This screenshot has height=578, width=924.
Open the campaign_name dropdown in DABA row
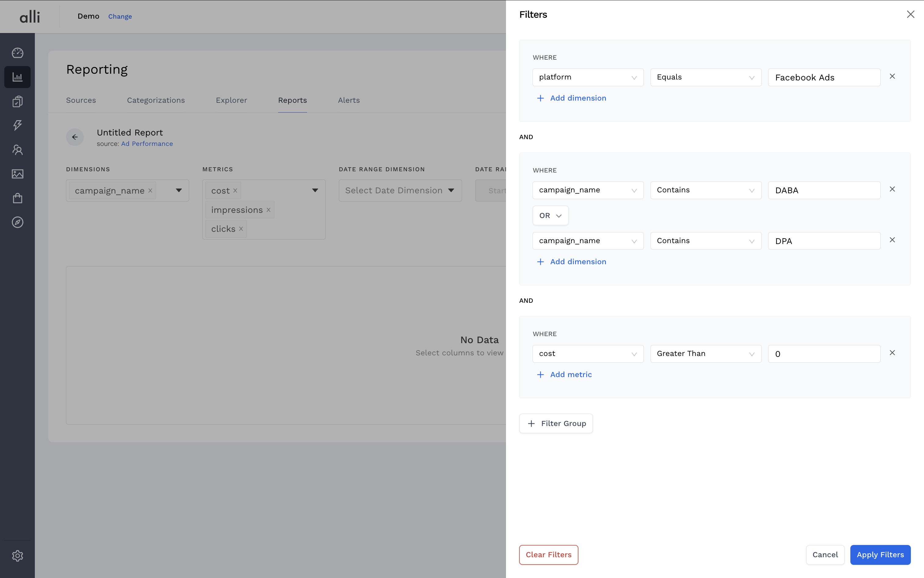pyautogui.click(x=588, y=190)
